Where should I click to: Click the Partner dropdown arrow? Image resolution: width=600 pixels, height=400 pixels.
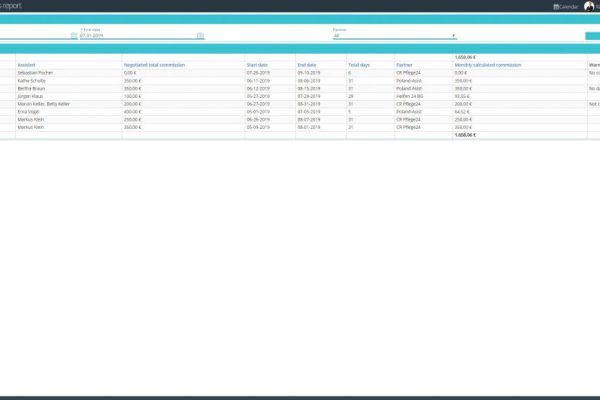453,36
